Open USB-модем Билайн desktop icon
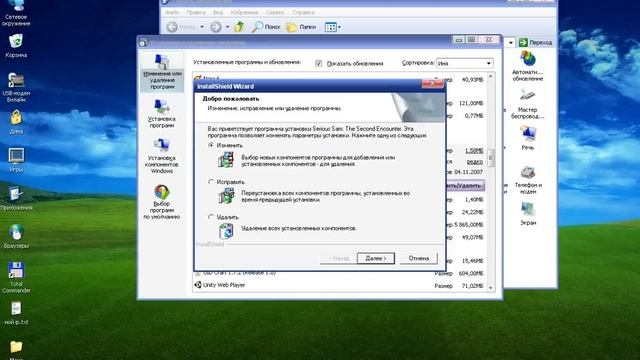This screenshot has height=360, width=640. [x=16, y=87]
